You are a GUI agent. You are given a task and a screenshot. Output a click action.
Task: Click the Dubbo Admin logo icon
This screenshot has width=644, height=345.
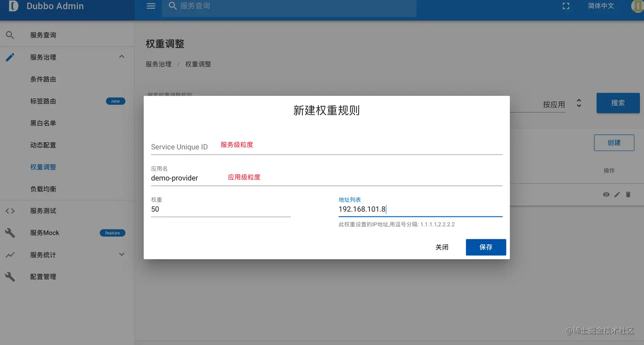click(13, 6)
